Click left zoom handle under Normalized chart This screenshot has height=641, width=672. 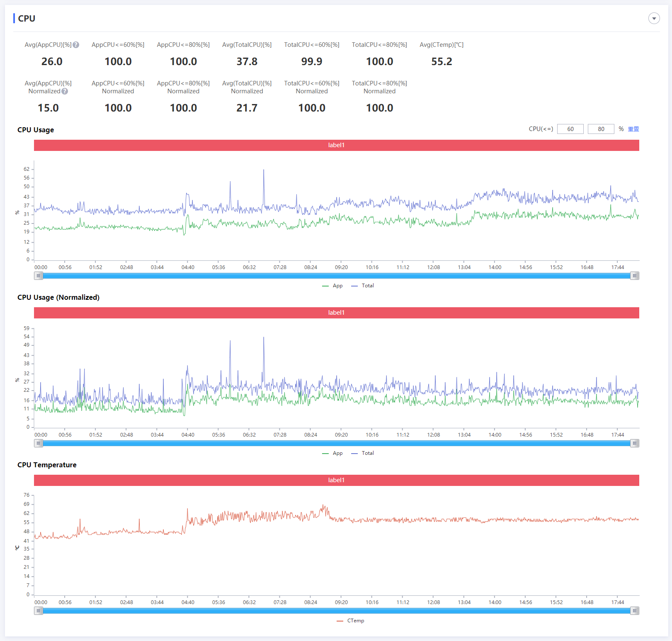click(39, 443)
